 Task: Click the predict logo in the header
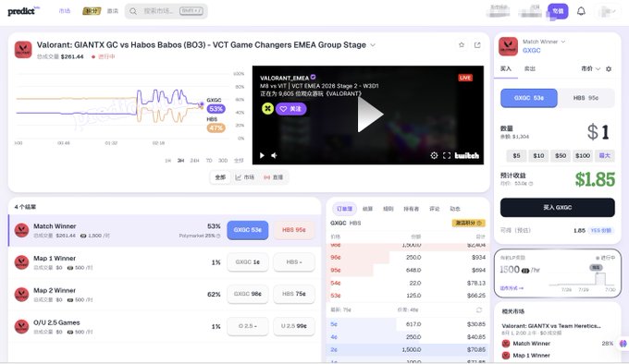[24, 11]
